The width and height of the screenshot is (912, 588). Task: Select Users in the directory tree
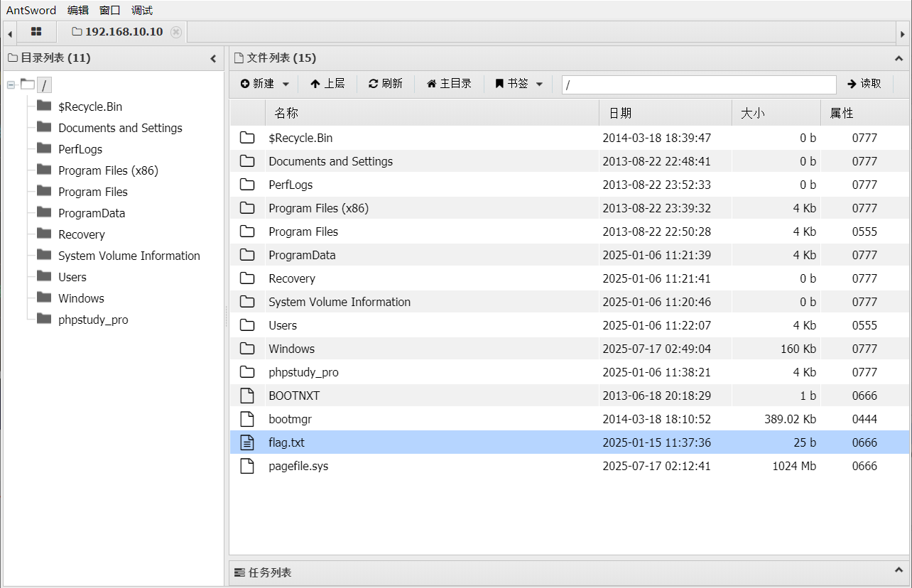[72, 277]
